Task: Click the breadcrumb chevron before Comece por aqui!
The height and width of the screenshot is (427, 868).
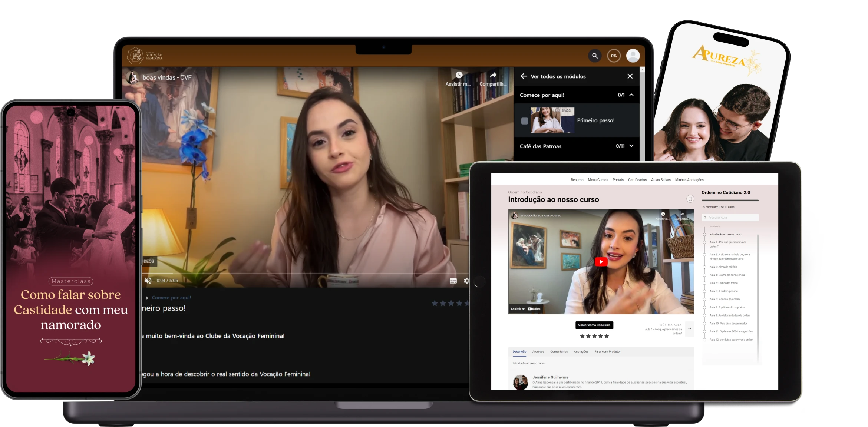Action: [x=147, y=298]
